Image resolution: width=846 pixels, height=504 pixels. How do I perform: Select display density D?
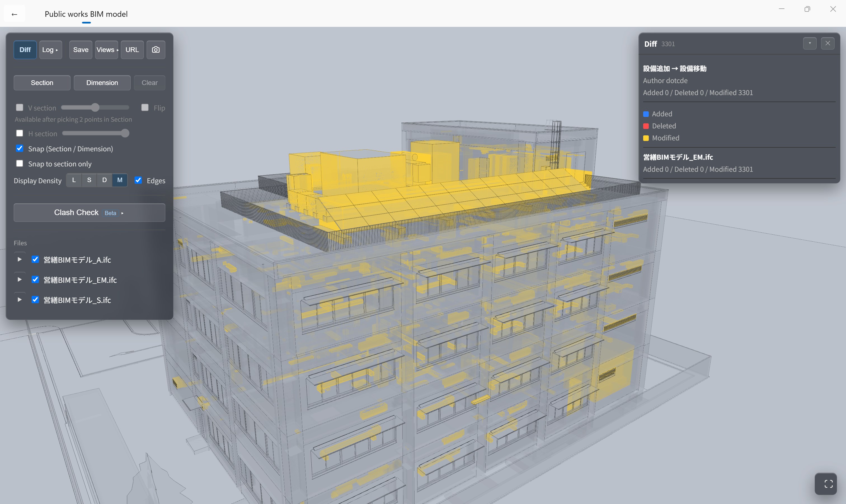105,180
